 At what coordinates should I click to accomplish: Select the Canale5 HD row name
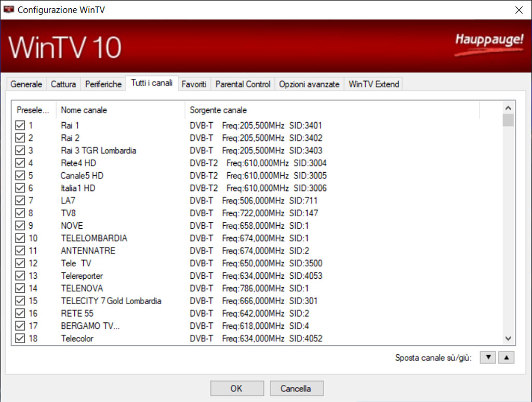[82, 176]
